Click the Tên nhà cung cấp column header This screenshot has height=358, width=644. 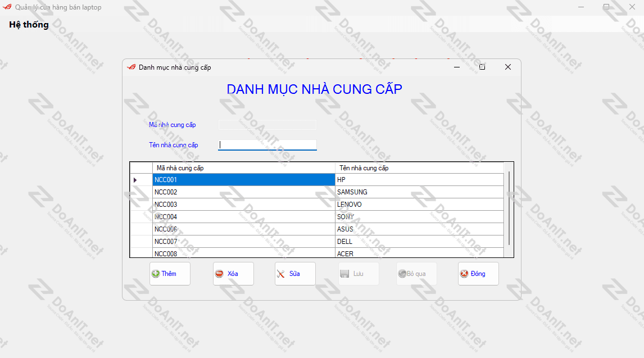pyautogui.click(x=419, y=168)
